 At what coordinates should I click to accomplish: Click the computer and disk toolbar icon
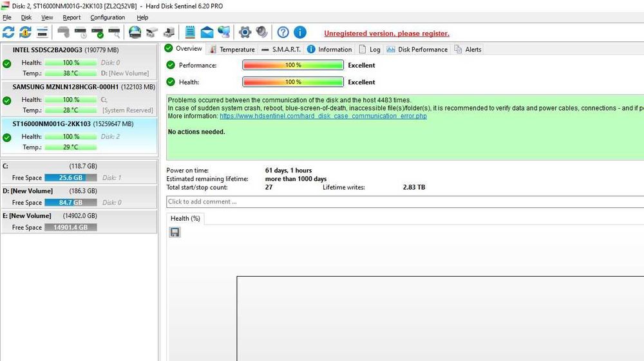pos(169,32)
